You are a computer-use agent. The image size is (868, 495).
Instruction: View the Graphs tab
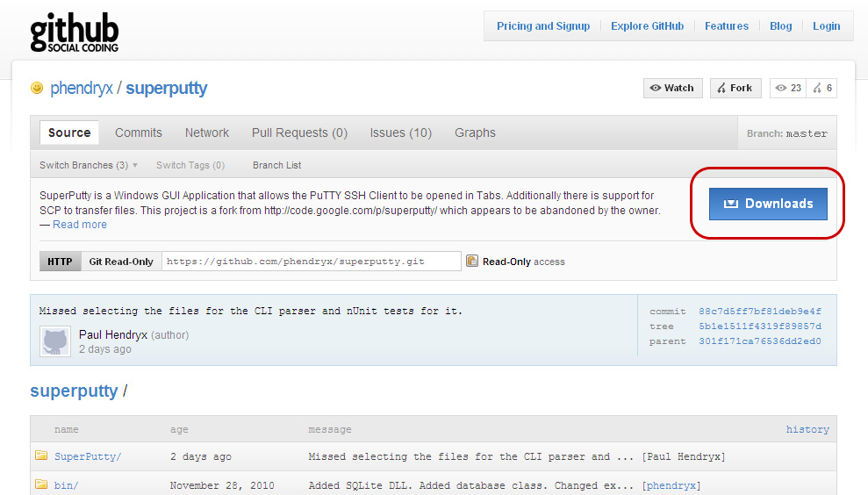[475, 133]
